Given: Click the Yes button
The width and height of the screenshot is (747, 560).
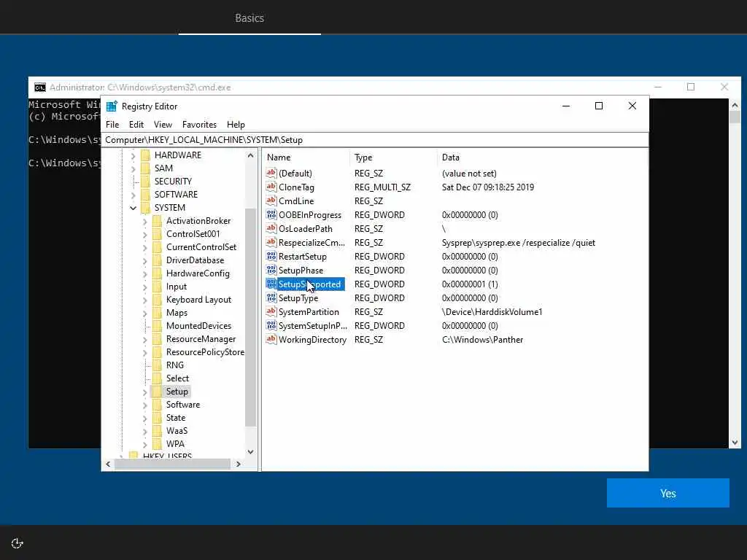Looking at the screenshot, I should coord(668,493).
